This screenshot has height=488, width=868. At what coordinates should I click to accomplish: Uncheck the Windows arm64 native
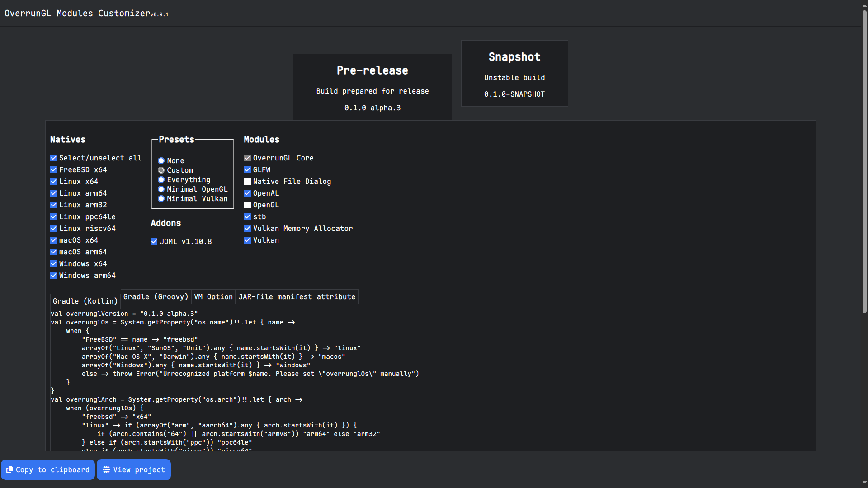point(54,276)
